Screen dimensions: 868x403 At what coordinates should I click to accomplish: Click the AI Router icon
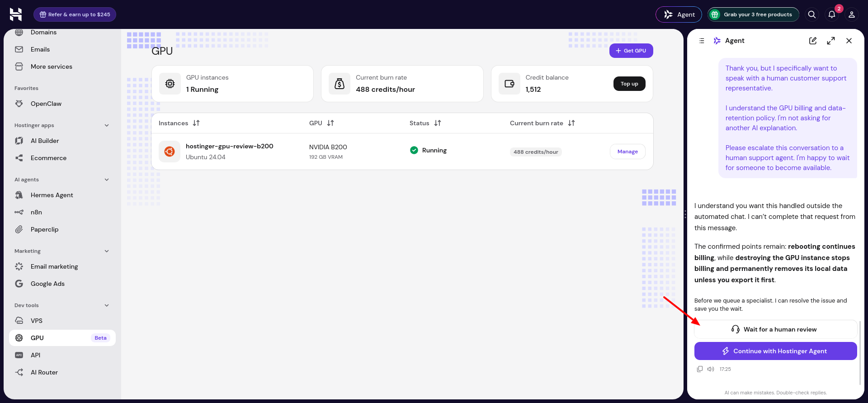coord(19,372)
